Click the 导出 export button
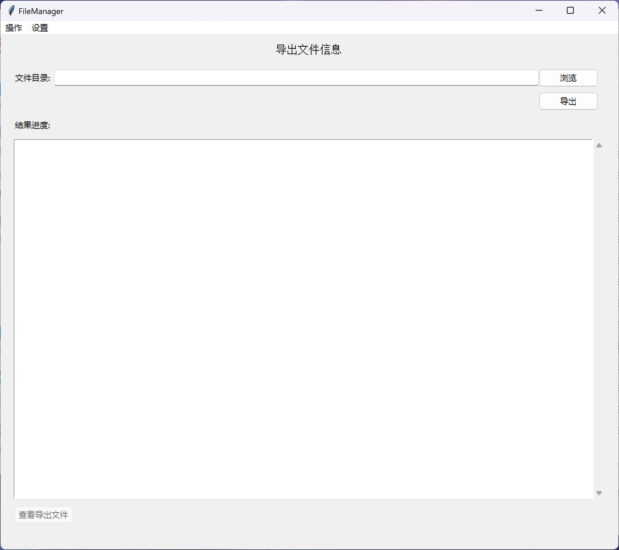 coord(568,101)
